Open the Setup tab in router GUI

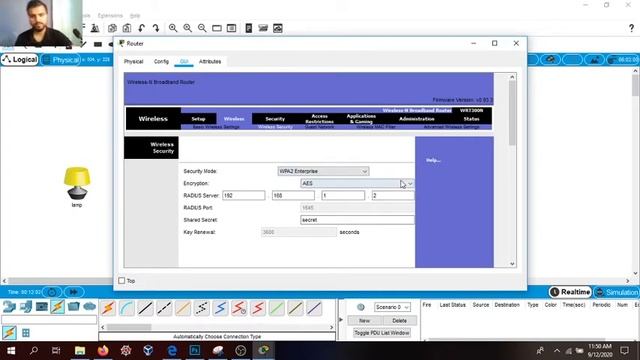[198, 119]
